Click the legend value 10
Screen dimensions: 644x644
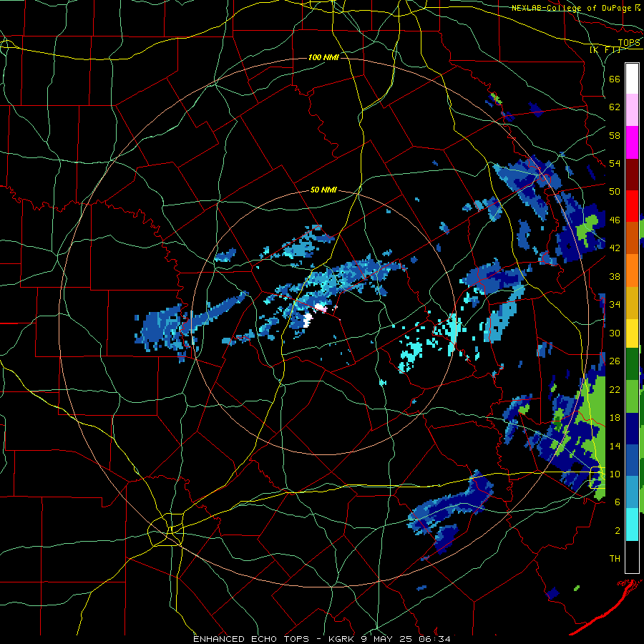[615, 474]
